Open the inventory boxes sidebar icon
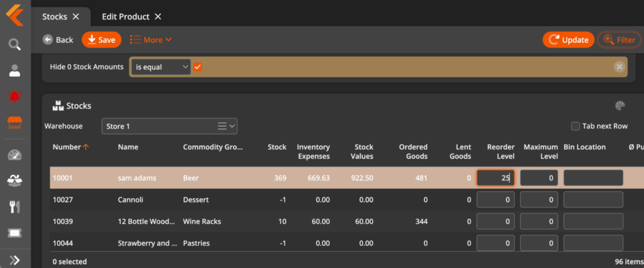 15,180
